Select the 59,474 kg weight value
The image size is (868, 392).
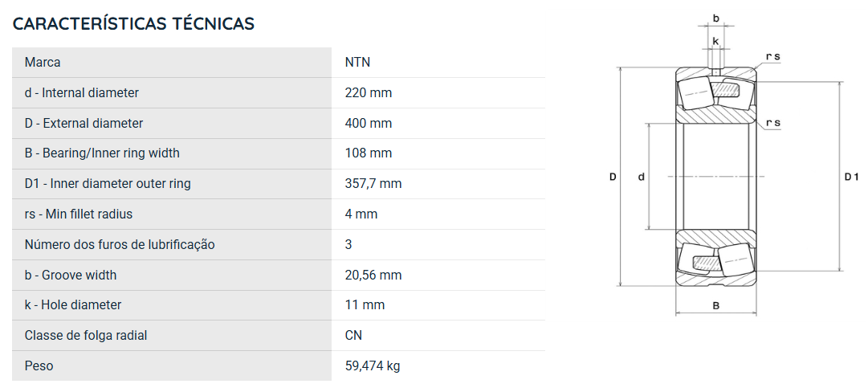[373, 365]
